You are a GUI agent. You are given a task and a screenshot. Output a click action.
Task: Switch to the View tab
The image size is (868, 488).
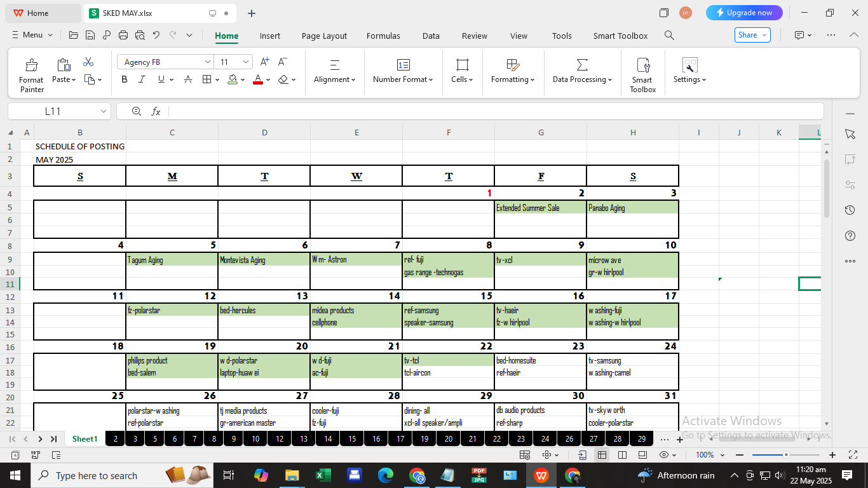[519, 36]
